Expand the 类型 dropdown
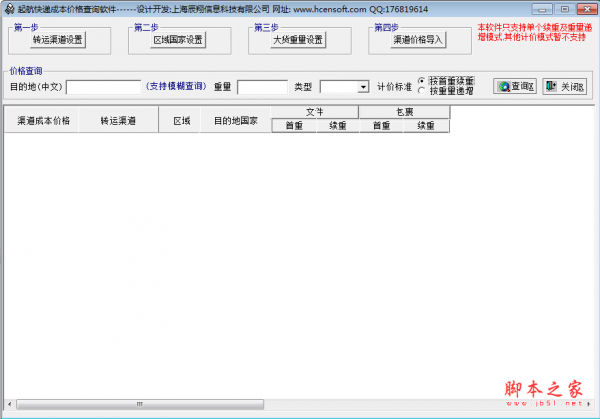The height and width of the screenshot is (419, 600). [363, 87]
